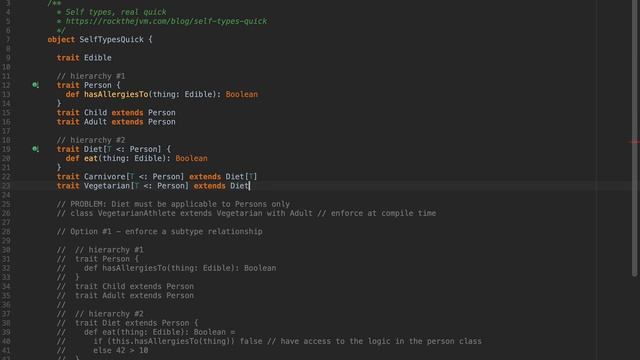Click the vertical scrollbar thumb of the editor

pyautogui.click(x=634, y=139)
